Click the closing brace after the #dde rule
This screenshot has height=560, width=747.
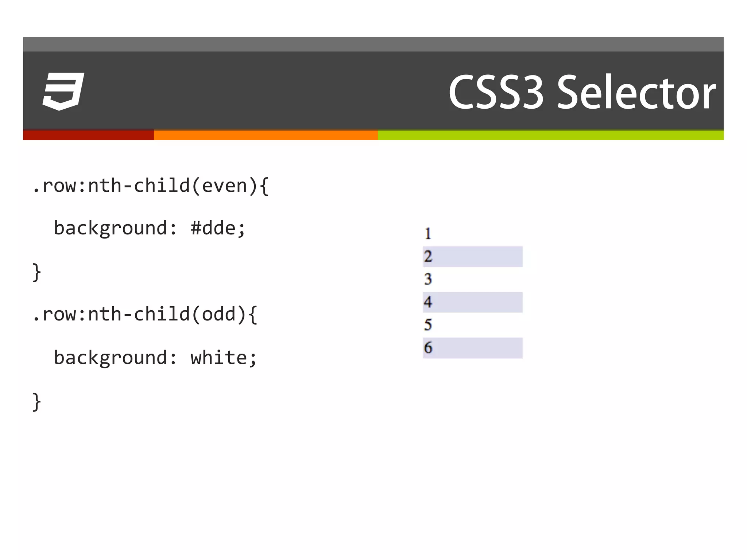click(36, 272)
